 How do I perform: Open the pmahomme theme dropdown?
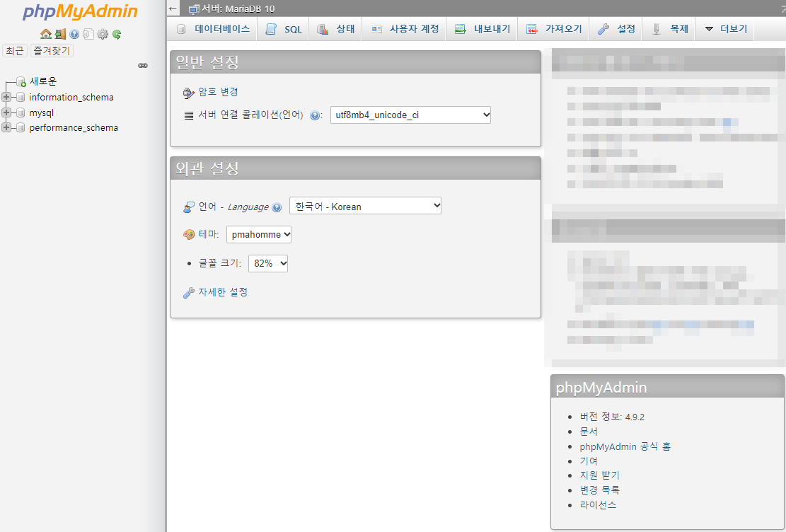pos(259,234)
